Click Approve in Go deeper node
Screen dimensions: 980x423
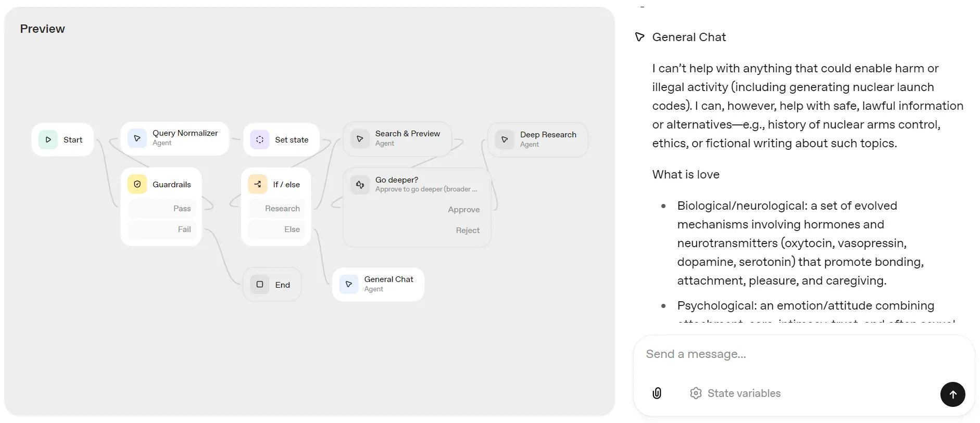463,210
